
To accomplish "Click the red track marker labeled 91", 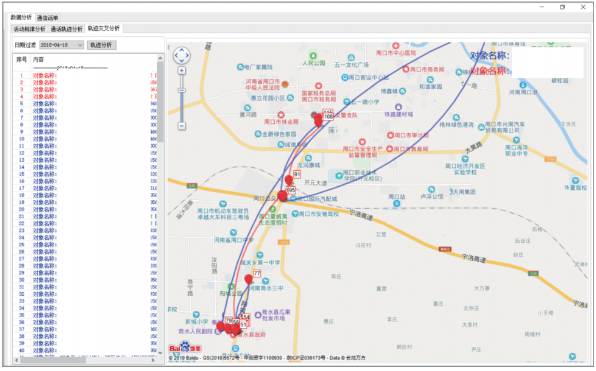I will [x=289, y=180].
